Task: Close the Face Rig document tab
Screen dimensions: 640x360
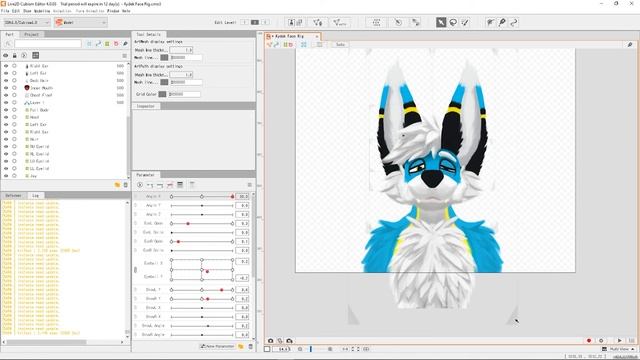Action: click(x=317, y=36)
